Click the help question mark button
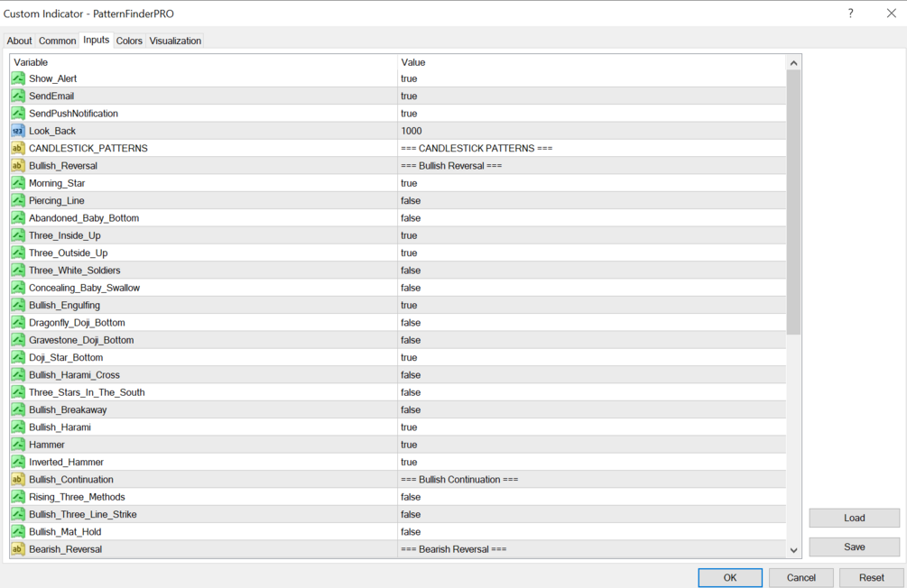907x588 pixels. (x=850, y=14)
